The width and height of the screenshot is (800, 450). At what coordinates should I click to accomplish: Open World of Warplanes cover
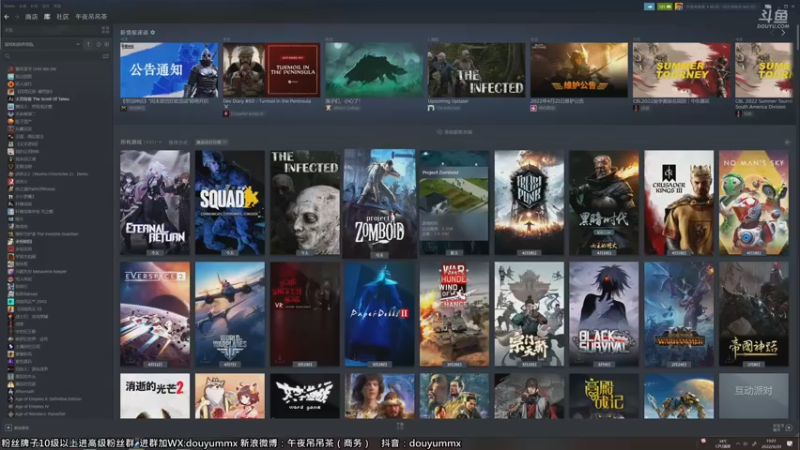tap(230, 314)
